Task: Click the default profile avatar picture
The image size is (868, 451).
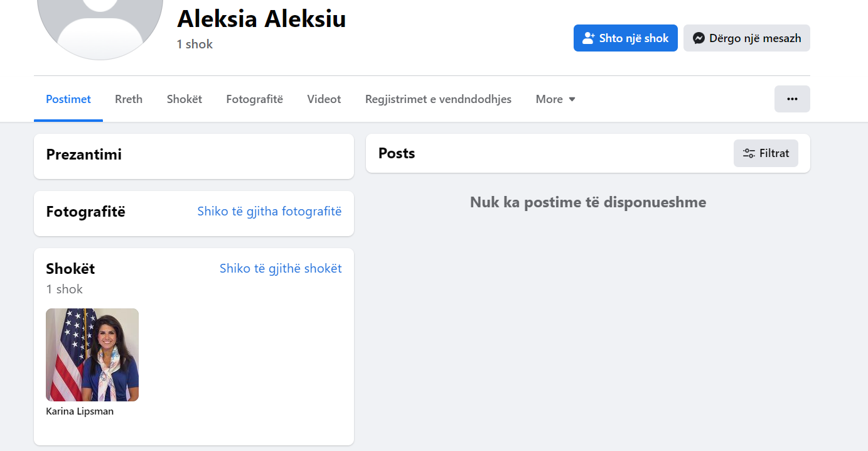Action: click(x=100, y=25)
